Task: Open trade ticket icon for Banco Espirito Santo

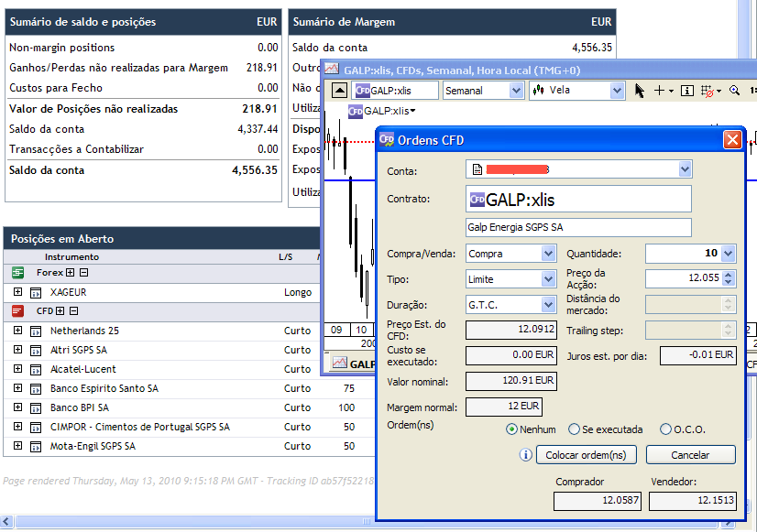Action: point(35,389)
